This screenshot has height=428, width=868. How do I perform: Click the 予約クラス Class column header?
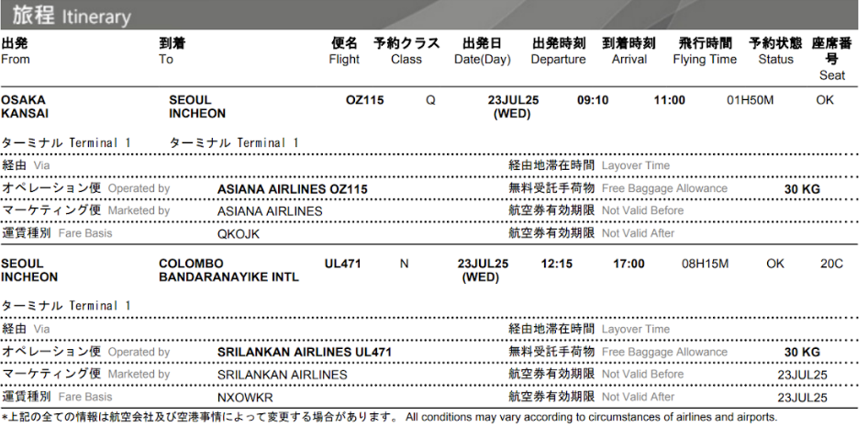(x=406, y=51)
